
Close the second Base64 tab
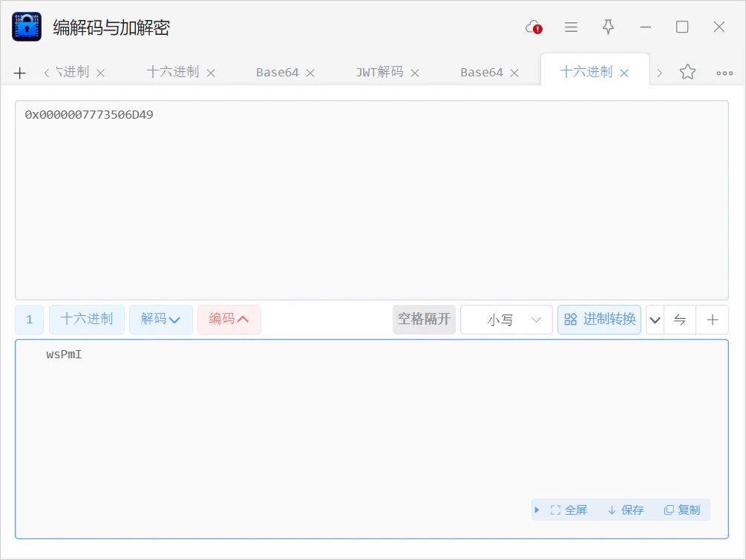(x=514, y=73)
